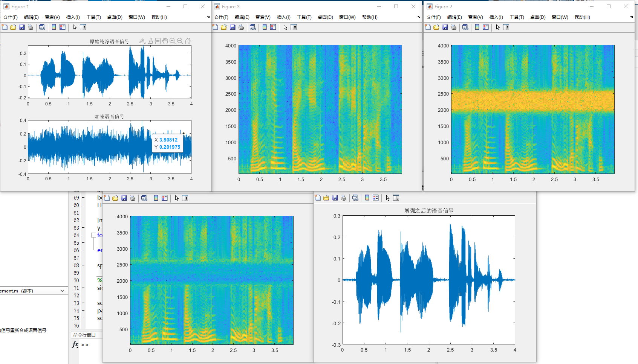Click Link Plot icon in Figure 2 toolbar
The width and height of the screenshot is (638, 364).
click(x=465, y=27)
